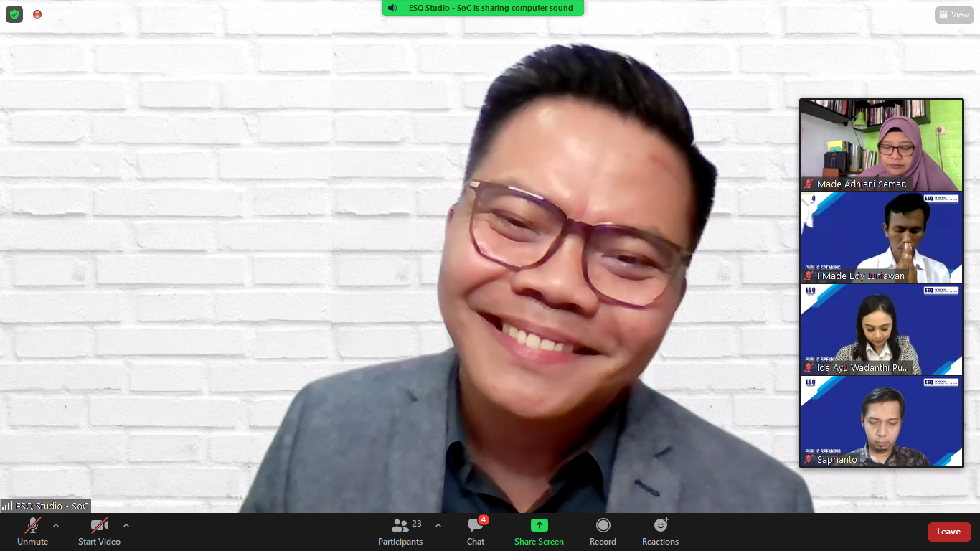Open the Participants panel
Screen dimensions: 980x551
point(400,532)
